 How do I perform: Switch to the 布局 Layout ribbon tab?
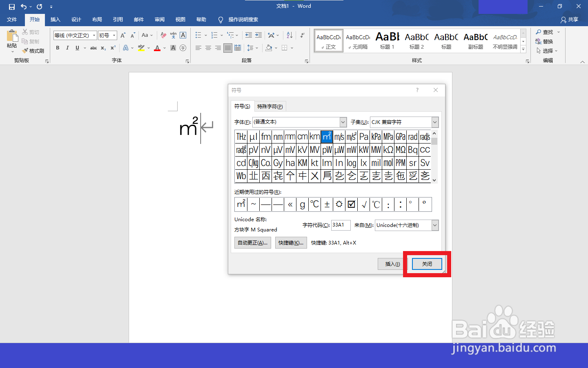click(x=97, y=20)
